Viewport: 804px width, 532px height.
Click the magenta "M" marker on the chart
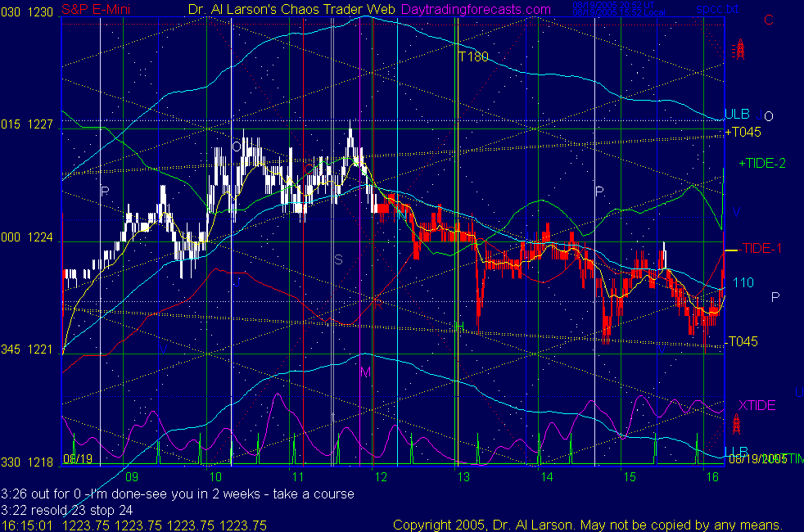tap(365, 372)
